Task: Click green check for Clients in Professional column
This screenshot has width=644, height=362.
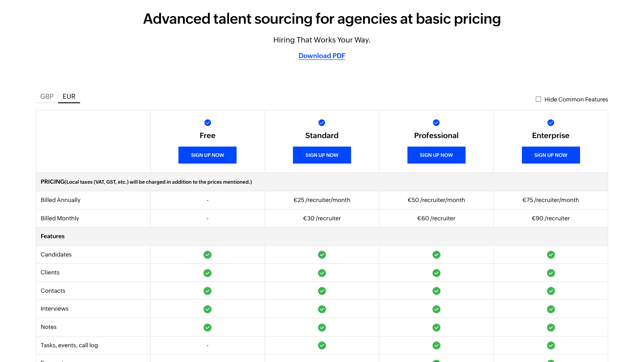Action: [x=436, y=273]
